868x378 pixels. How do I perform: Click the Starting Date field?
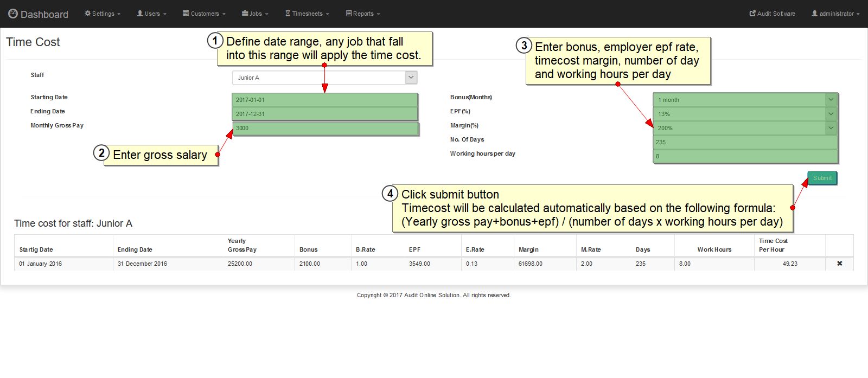click(x=324, y=100)
